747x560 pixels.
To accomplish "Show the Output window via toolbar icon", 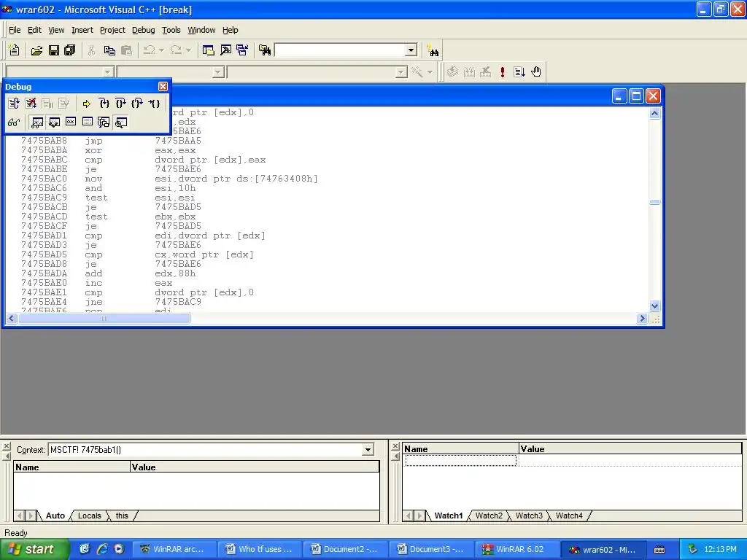I will [x=225, y=50].
